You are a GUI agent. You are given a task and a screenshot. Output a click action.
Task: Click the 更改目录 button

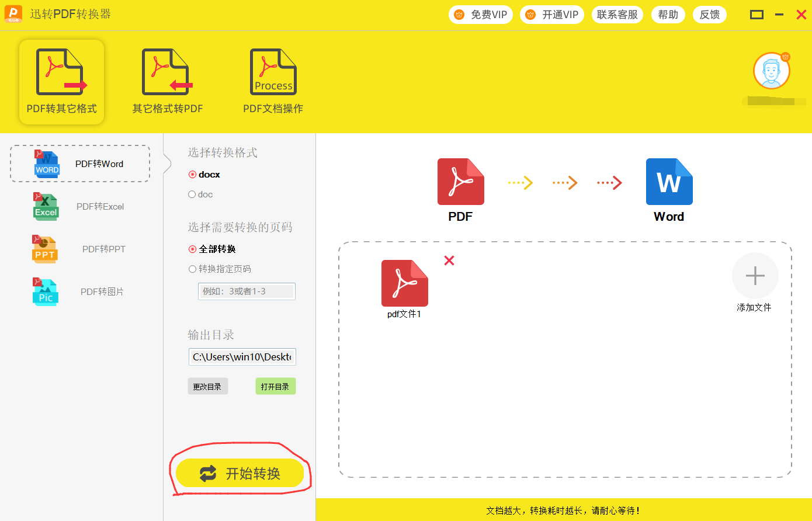208,387
